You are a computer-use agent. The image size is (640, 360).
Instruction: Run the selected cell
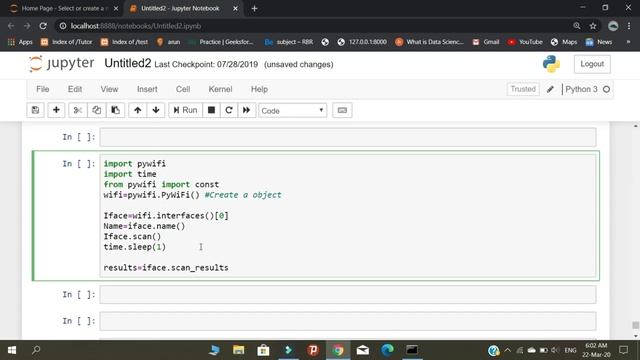click(185, 110)
